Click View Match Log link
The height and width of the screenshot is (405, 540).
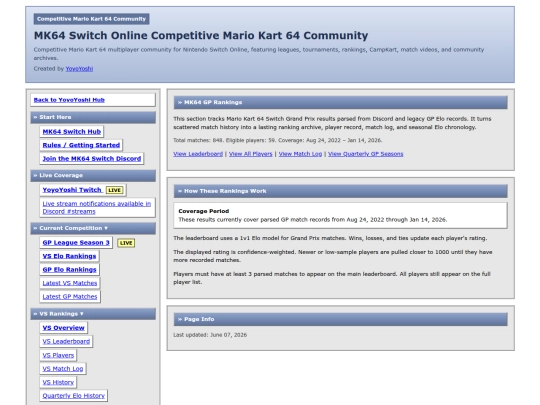(300, 154)
